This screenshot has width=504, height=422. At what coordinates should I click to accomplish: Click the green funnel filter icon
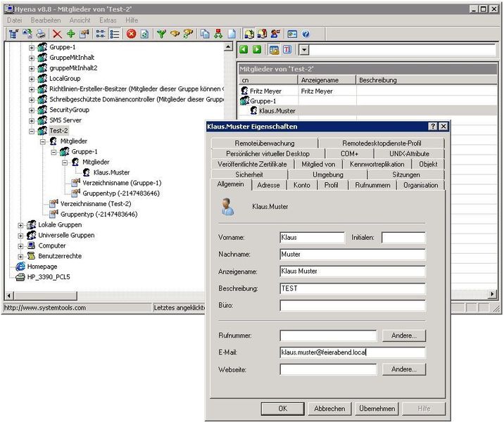(x=161, y=34)
